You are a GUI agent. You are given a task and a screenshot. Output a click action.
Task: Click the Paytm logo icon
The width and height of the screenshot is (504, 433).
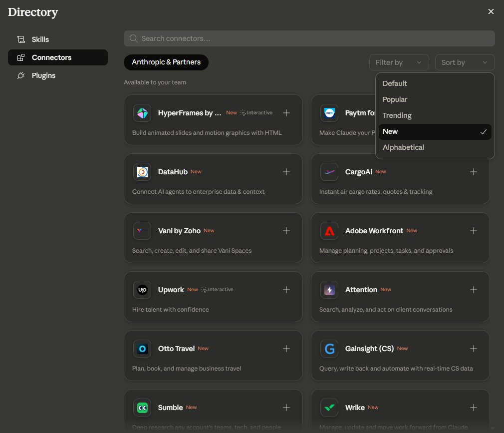[x=329, y=113]
